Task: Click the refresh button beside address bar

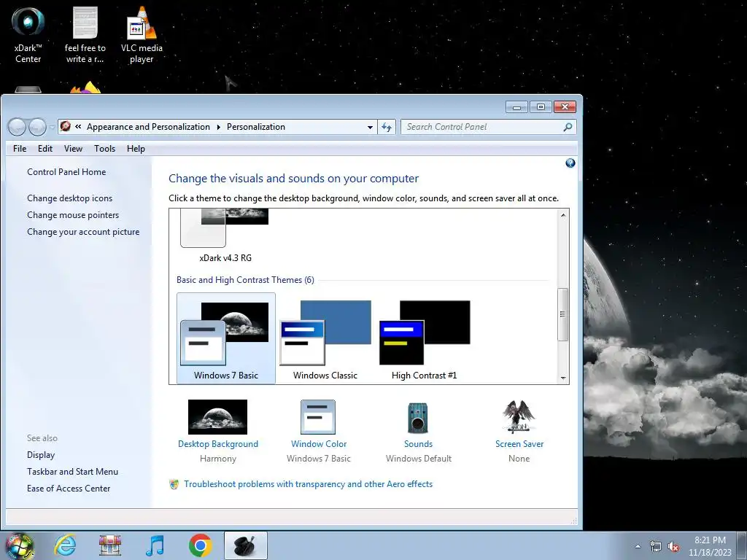Action: pyautogui.click(x=387, y=127)
